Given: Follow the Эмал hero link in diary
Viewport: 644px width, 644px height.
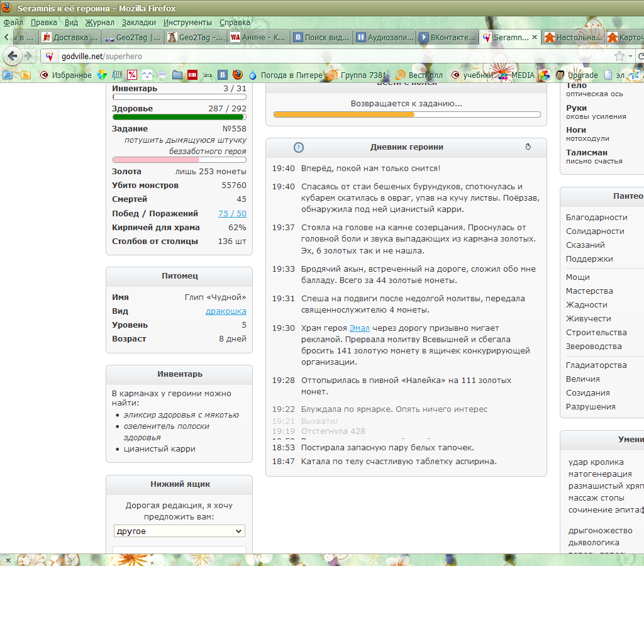Looking at the screenshot, I should [359, 328].
